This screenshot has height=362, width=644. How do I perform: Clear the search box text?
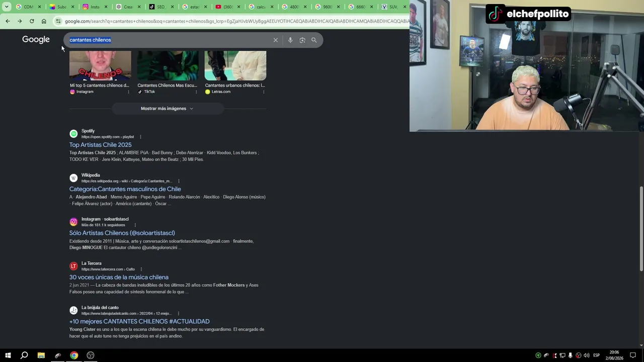point(276,40)
